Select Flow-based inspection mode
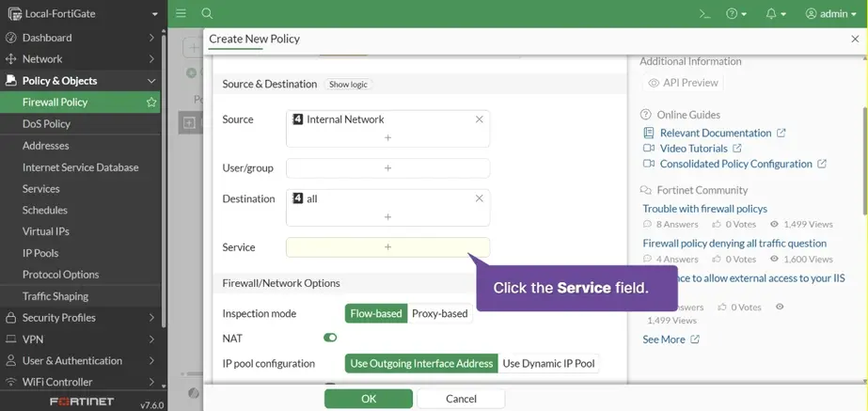868x411 pixels. pos(376,313)
